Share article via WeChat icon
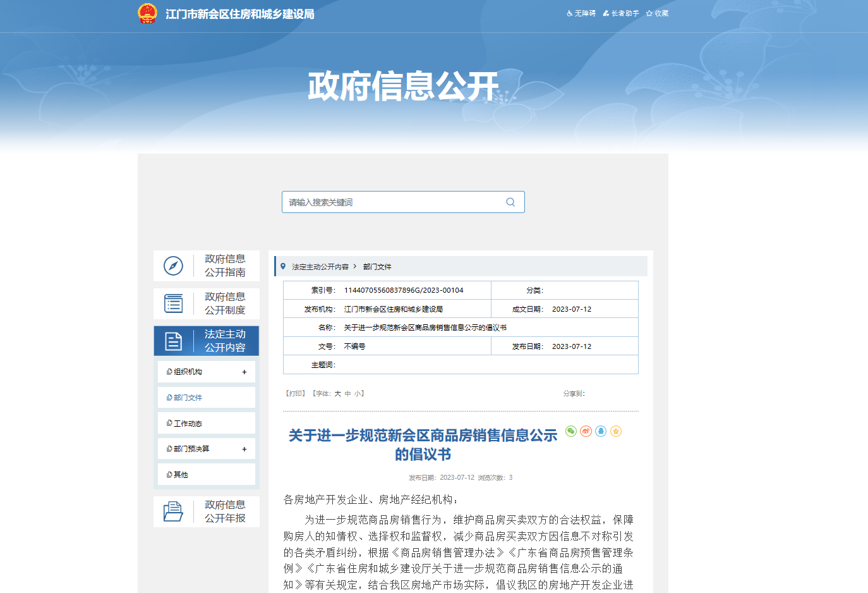 (x=571, y=431)
